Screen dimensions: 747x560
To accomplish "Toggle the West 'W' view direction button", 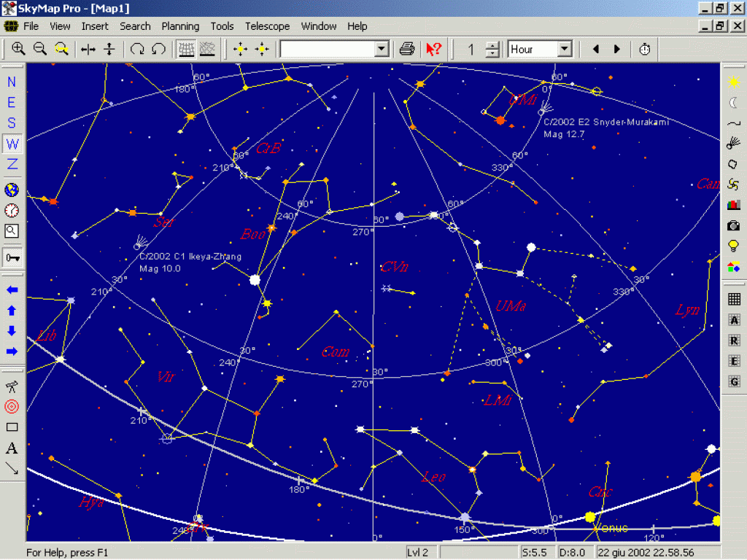I will (12, 144).
